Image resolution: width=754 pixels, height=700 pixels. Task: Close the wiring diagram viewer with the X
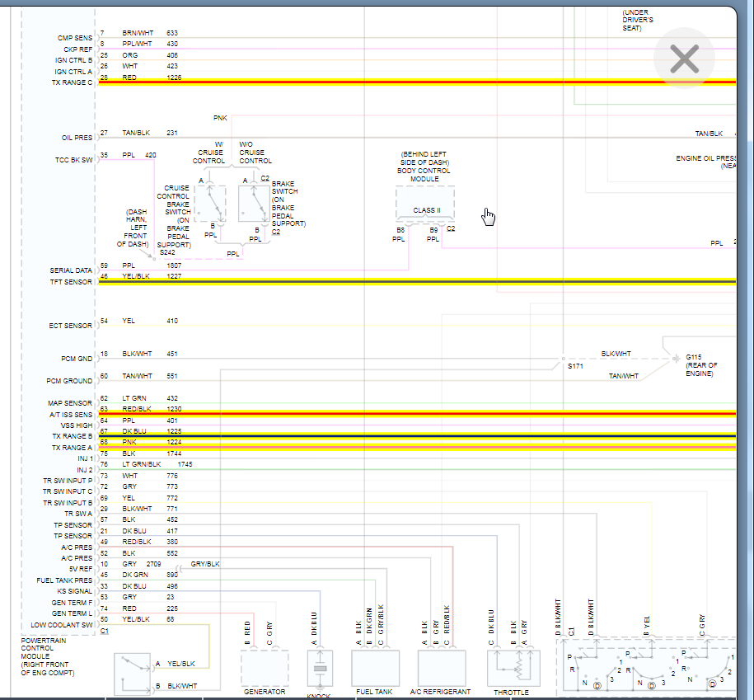[x=684, y=59]
